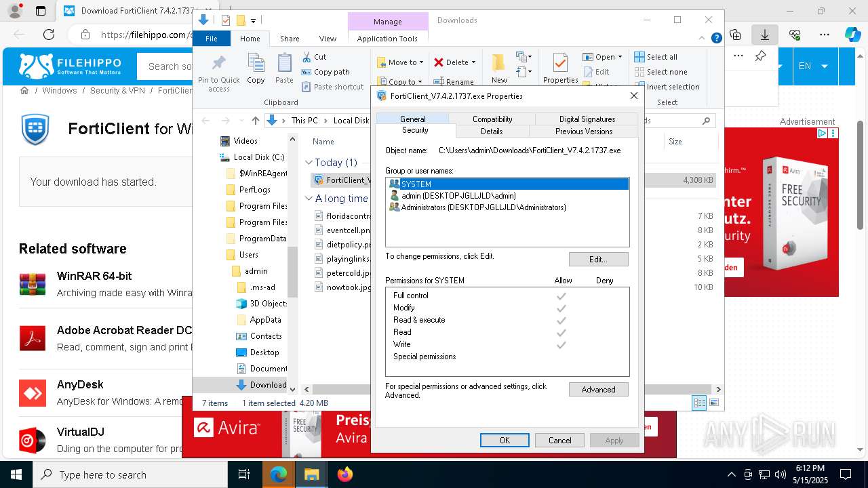Open Firefox from taskbar
Image resolution: width=868 pixels, height=488 pixels.
(x=345, y=474)
